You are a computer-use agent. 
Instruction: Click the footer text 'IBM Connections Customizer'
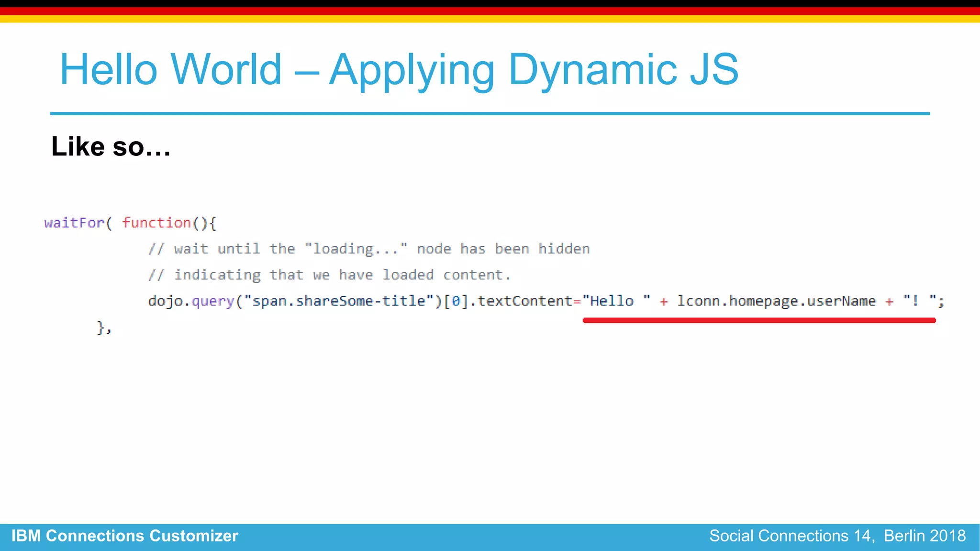pos(125,536)
